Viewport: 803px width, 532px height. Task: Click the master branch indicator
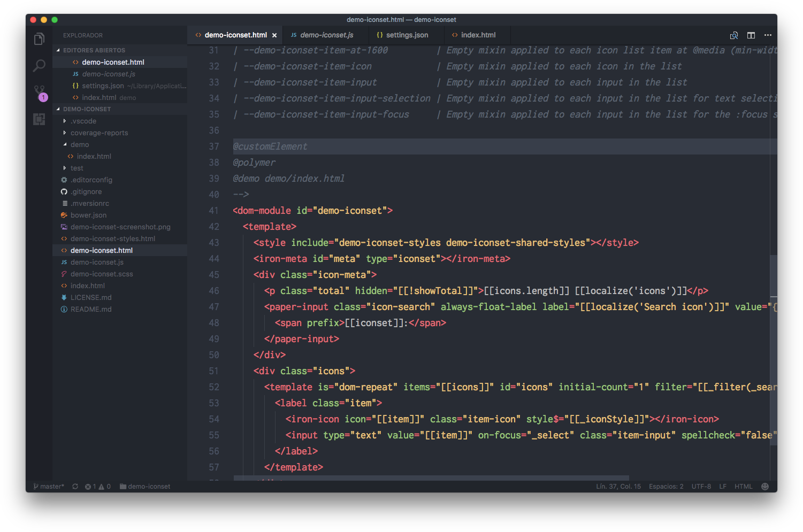coord(49,487)
